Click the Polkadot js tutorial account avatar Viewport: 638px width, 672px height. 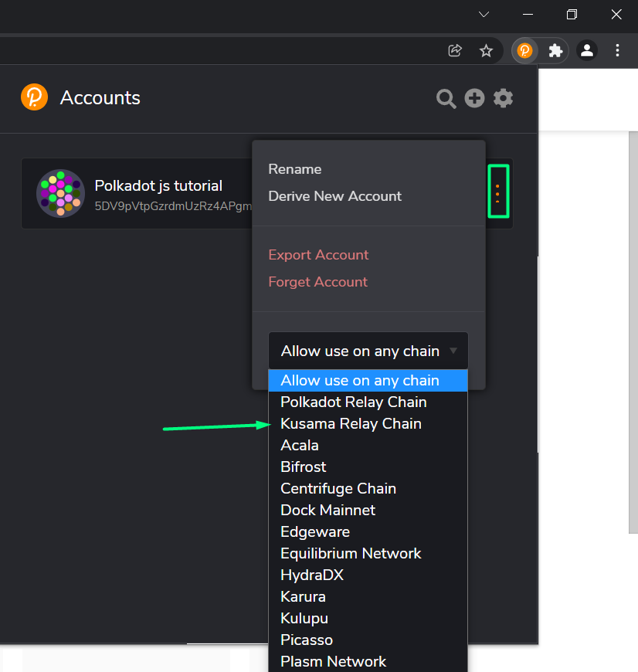tap(59, 193)
